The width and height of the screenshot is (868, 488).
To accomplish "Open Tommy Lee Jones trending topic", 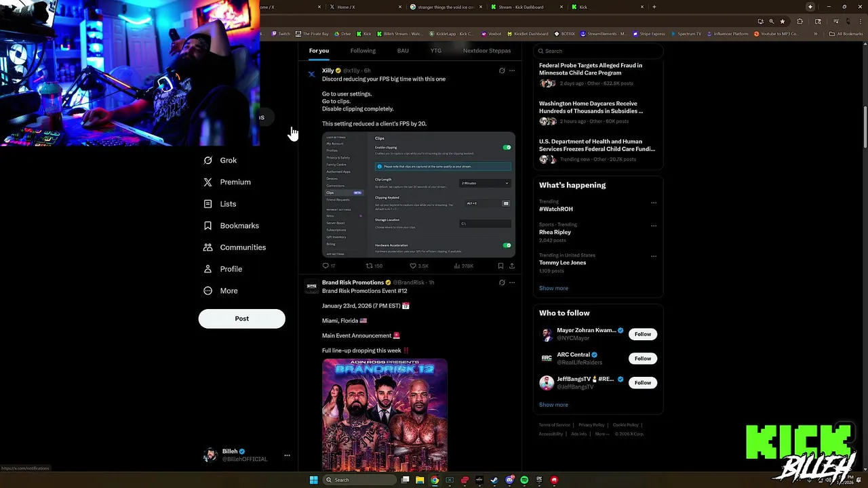I will (x=562, y=263).
